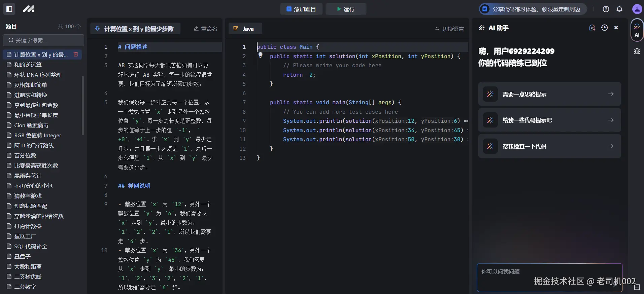Select problem 二分数字
644x294 pixels.
coord(42,287)
